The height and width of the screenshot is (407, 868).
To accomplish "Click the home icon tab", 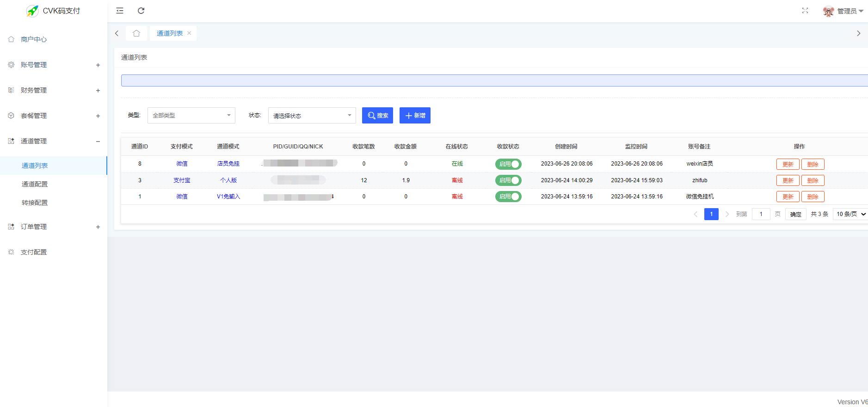I will [136, 33].
